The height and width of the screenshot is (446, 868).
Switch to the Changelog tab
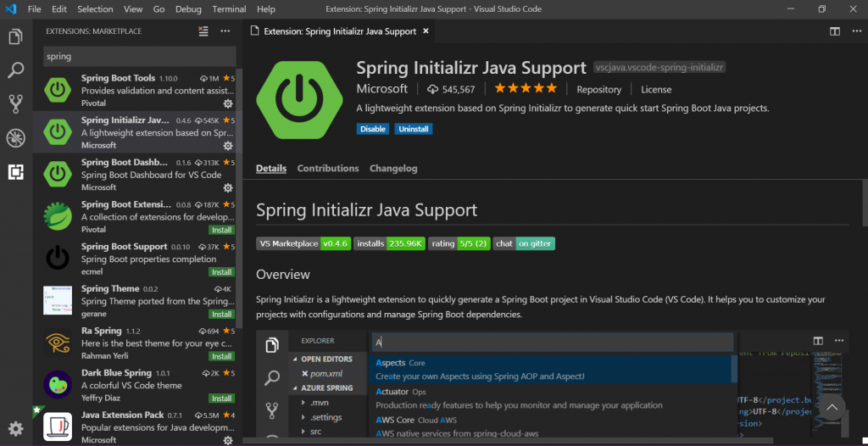(393, 169)
